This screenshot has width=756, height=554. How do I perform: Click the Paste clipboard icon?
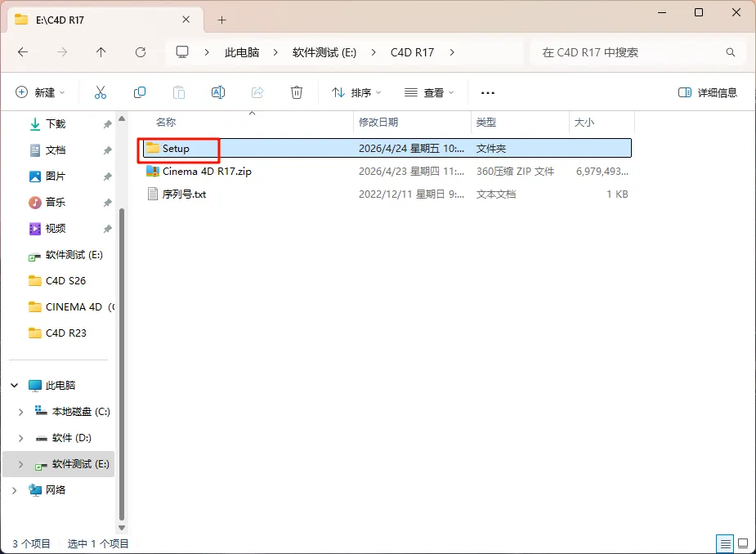point(179,92)
